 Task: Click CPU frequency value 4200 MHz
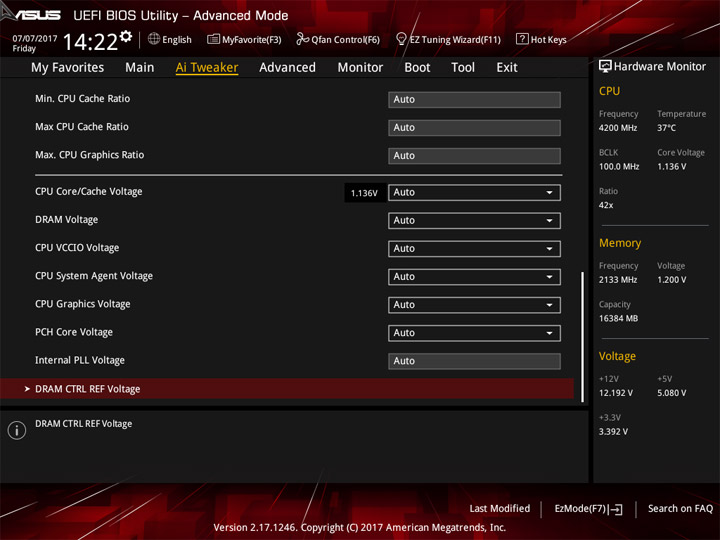[x=618, y=128]
